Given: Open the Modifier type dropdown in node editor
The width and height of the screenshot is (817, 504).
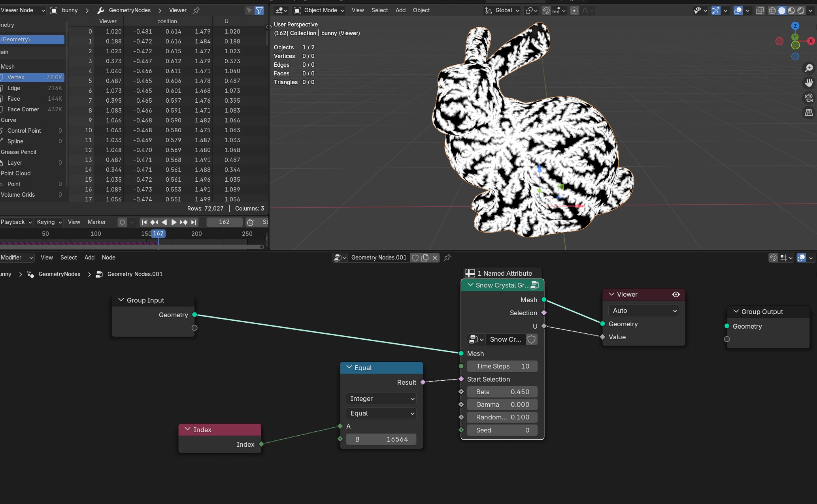Looking at the screenshot, I should coord(17,258).
